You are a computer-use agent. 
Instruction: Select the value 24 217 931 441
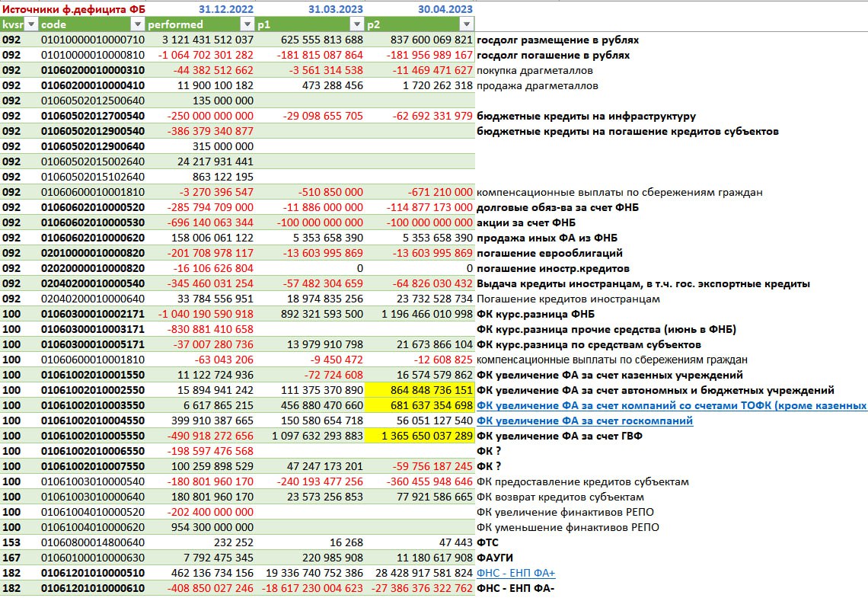pos(215,161)
